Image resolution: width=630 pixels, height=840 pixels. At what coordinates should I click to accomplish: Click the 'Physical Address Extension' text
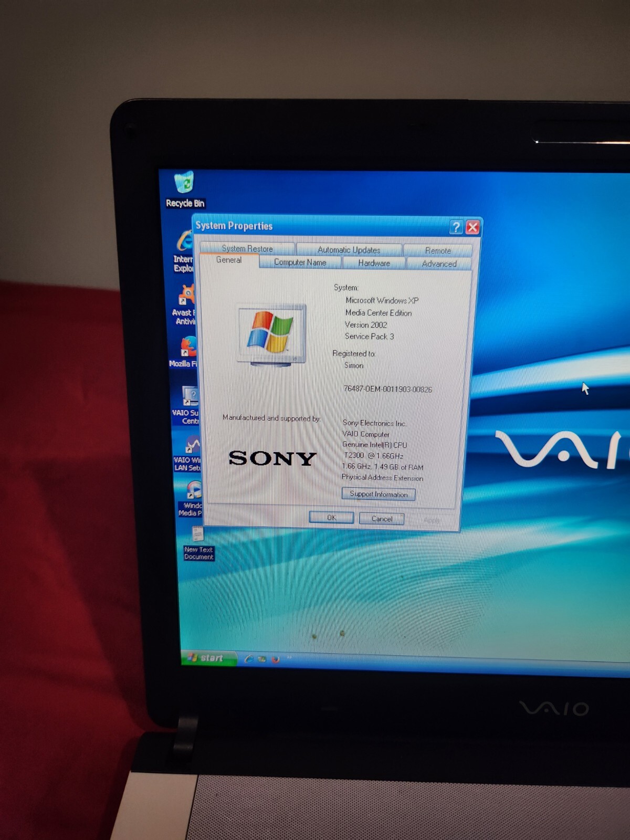[x=382, y=477]
